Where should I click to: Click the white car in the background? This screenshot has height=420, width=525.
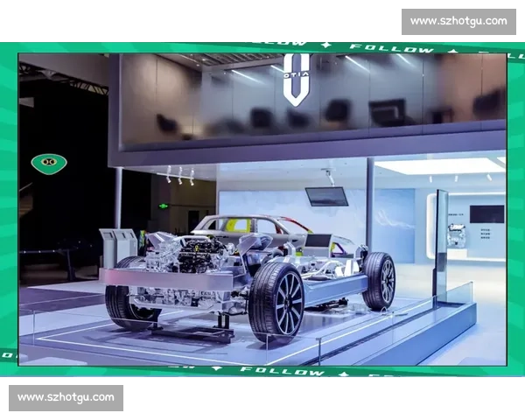click(254, 227)
